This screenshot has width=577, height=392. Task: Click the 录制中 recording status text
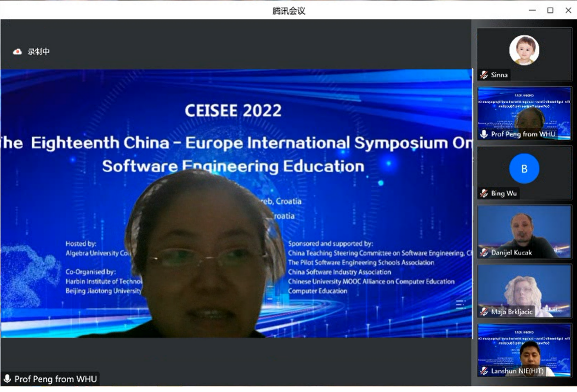tap(39, 52)
